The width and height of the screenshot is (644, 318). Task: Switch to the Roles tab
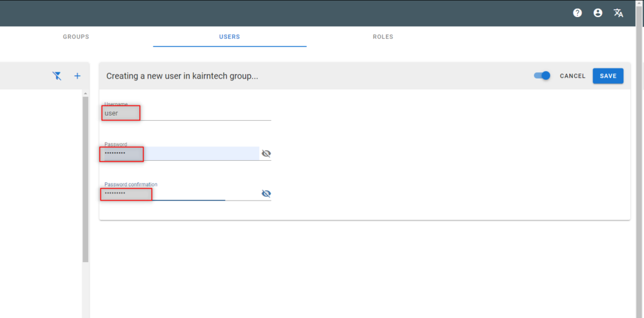coord(383,37)
